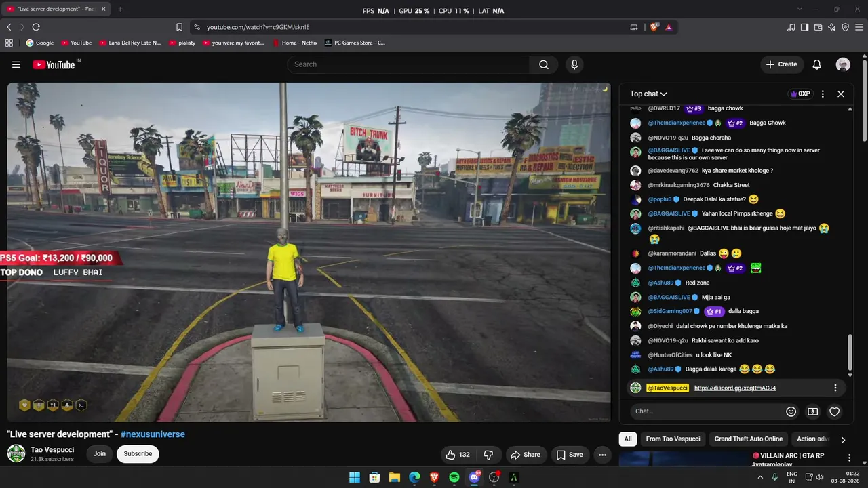The height and width of the screenshot is (488, 868).
Task: Show more category chips with the arrow
Action: point(843,439)
